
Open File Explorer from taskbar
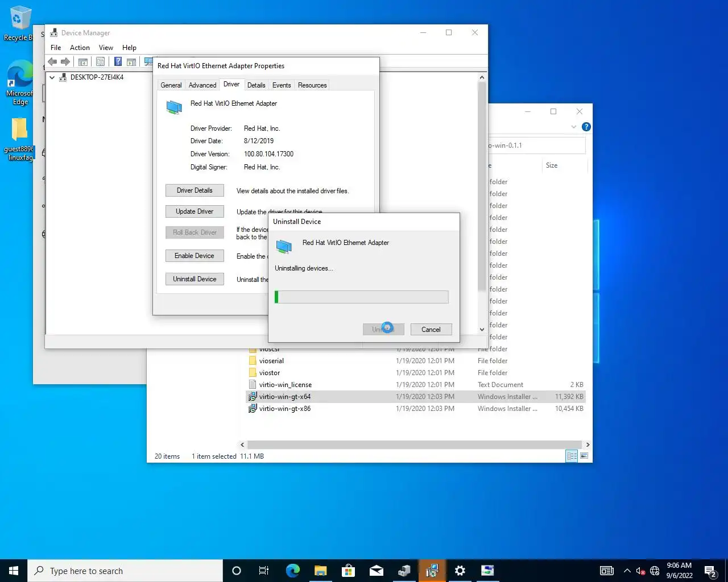point(320,571)
